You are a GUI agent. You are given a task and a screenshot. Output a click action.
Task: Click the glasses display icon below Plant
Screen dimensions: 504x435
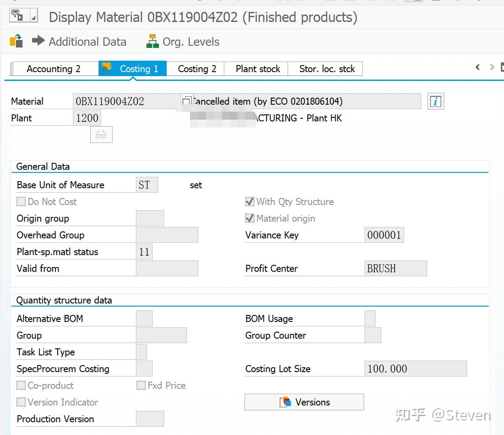(101, 135)
